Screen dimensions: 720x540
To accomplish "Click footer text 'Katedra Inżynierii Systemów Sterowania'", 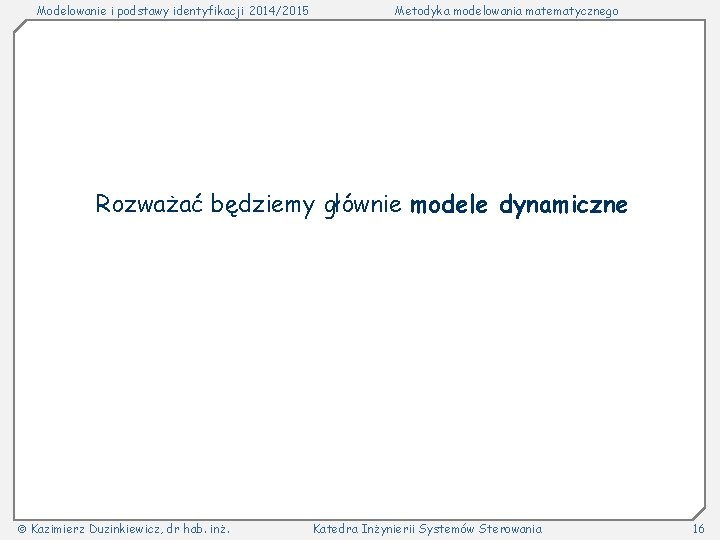I will pos(427,529).
